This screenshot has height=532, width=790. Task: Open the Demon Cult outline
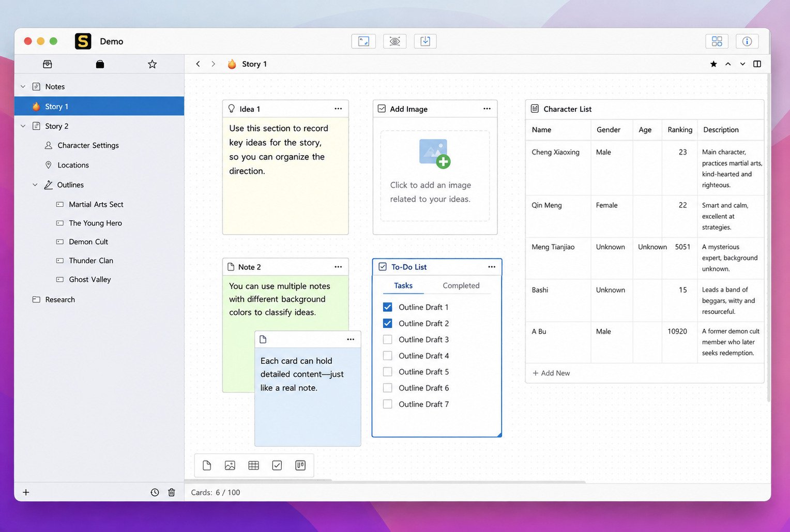pyautogui.click(x=88, y=241)
